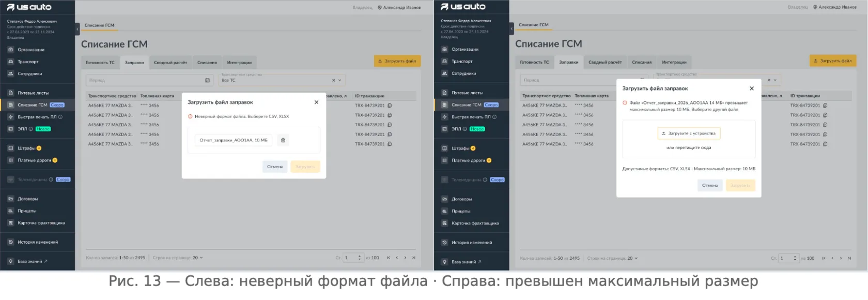Viewport: 868px width, 300px height.
Task: Expand Все ТС dropdown in left screenshot
Action: click(339, 80)
